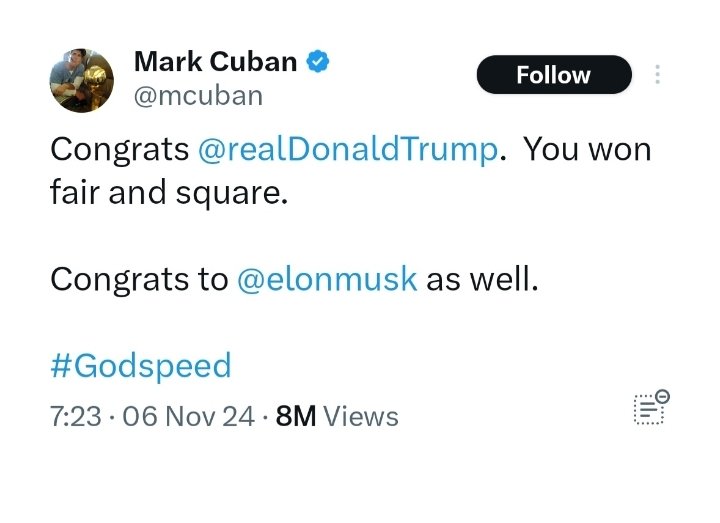Click the 8M view count
This screenshot has width=720, height=523.
(295, 416)
